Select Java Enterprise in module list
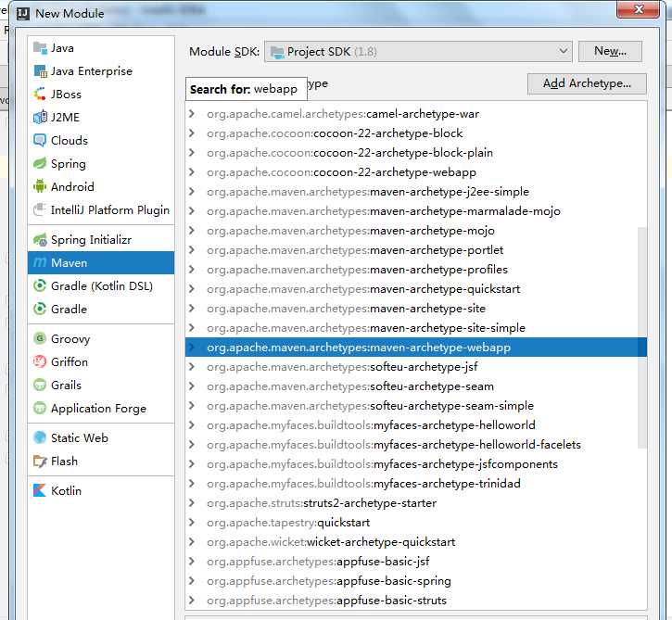The height and width of the screenshot is (620, 672). (x=101, y=71)
